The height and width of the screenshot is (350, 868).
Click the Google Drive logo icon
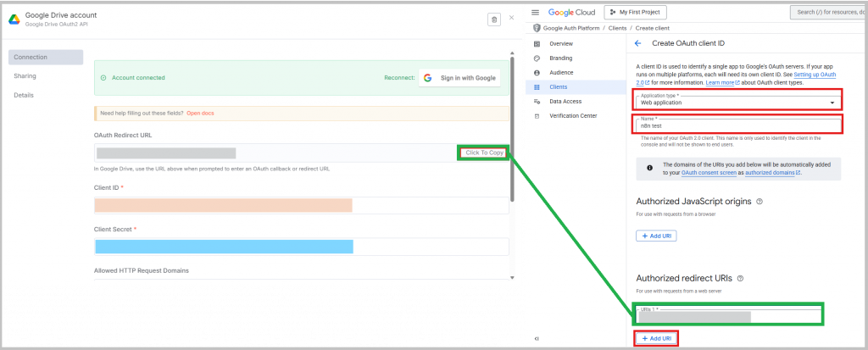[14, 19]
